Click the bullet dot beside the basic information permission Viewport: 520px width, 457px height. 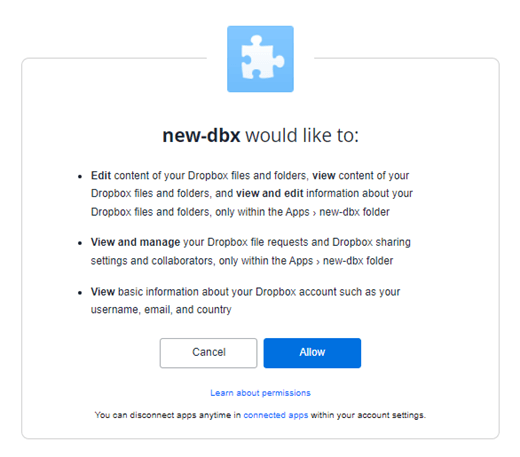[x=80, y=293]
